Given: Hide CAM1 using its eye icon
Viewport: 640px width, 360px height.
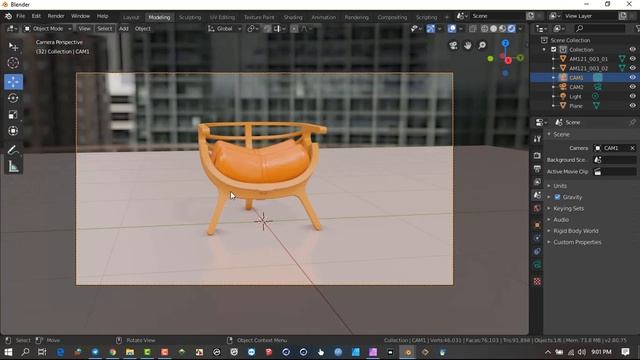Looking at the screenshot, I should (632, 78).
